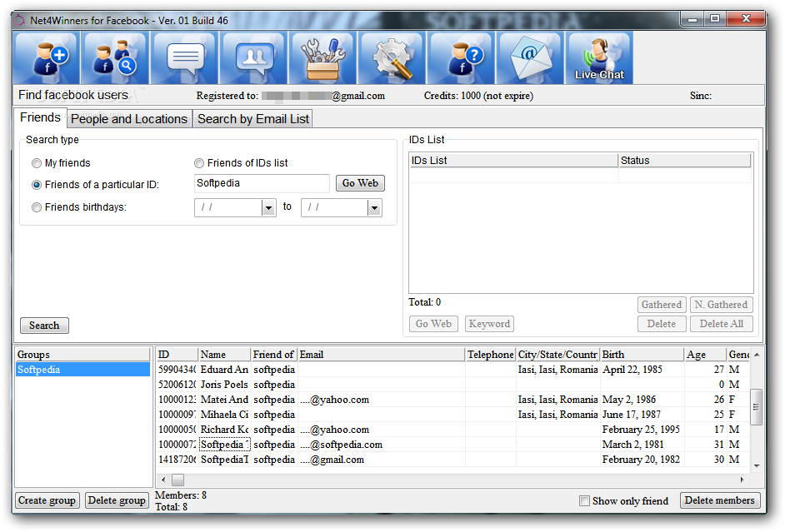
Task: Open the messages speech bubble tool
Action: [x=185, y=57]
